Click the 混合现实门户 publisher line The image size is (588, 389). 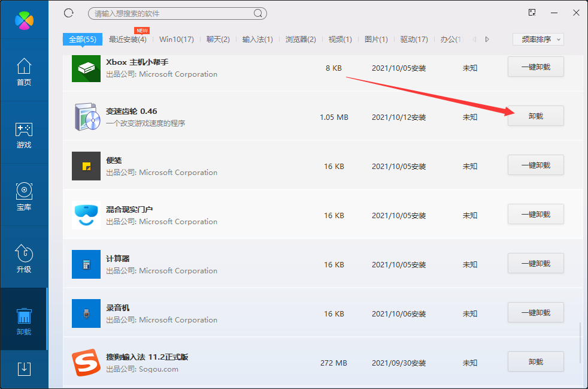(162, 222)
